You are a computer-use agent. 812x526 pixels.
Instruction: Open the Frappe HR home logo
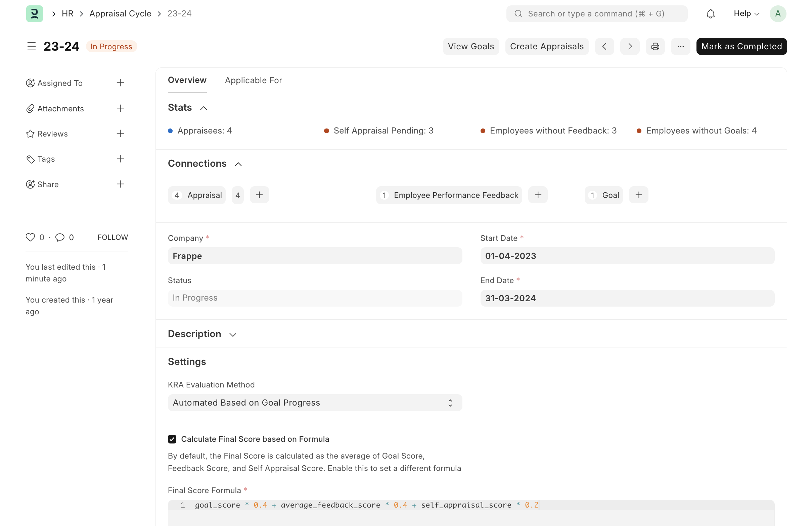(x=35, y=14)
